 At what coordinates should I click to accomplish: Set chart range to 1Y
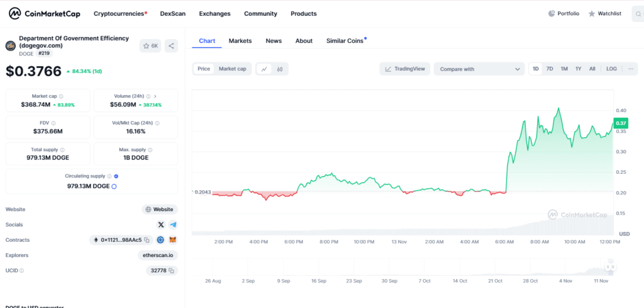(x=579, y=69)
